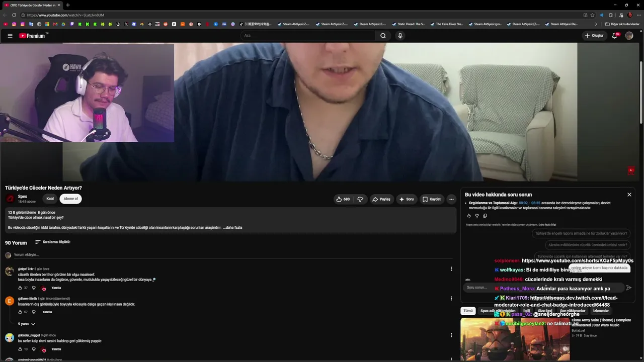644x362 pixels.
Task: Reply to @Evren-ibs6h's comment with Yanıtla
Action: pyautogui.click(x=47, y=312)
